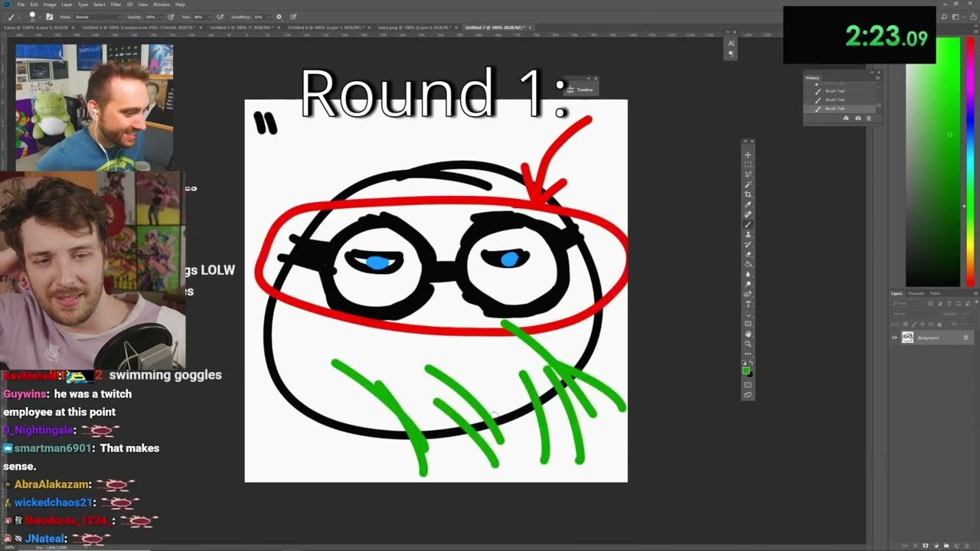Viewport: 980px width, 551px height.
Task: Open the layer filter Kind dropdown
Action: pos(910,304)
